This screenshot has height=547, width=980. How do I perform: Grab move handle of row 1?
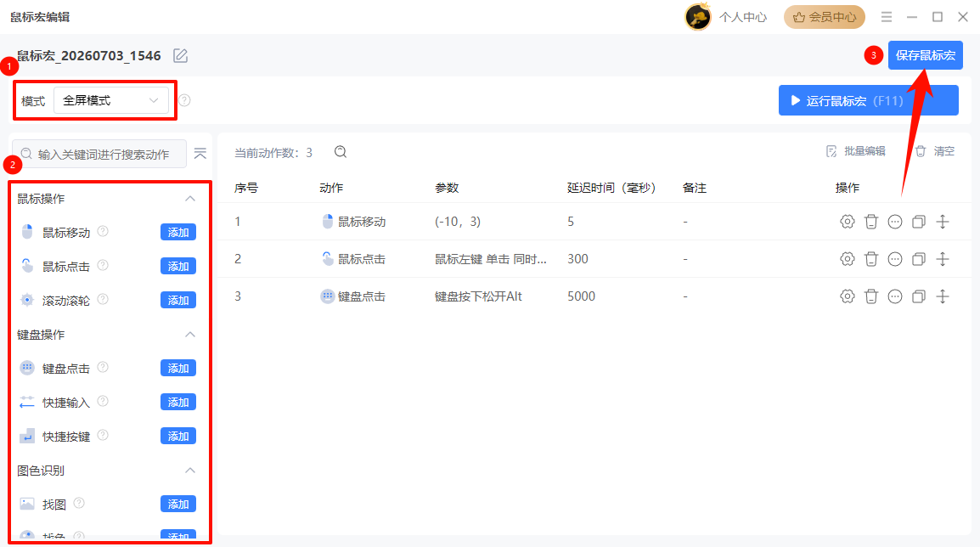click(x=943, y=222)
